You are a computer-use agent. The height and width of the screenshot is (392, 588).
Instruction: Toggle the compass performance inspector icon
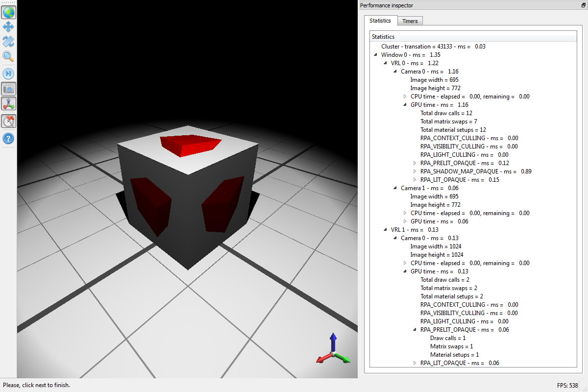coord(8,121)
